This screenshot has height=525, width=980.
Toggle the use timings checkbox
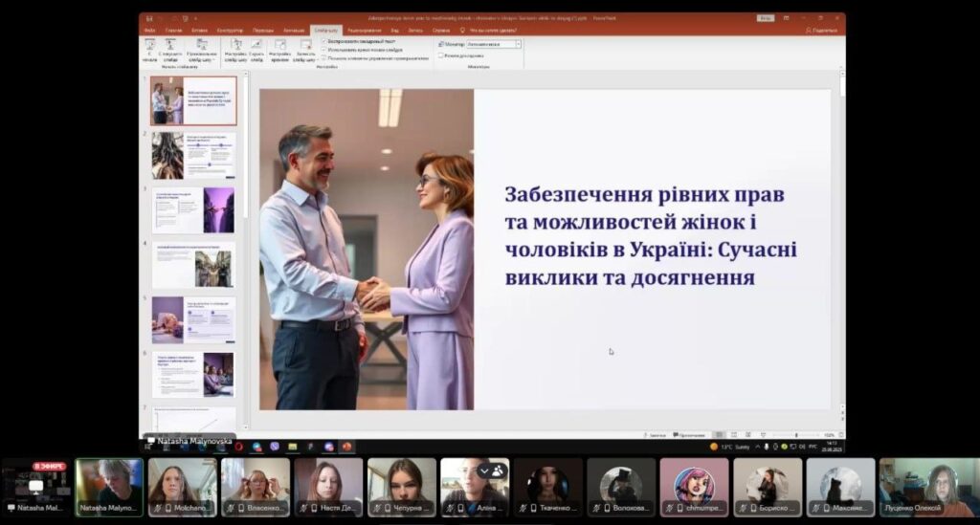(x=324, y=50)
